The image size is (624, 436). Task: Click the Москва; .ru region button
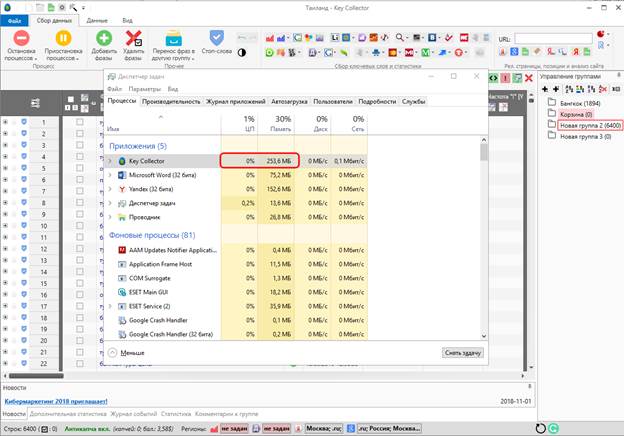click(x=324, y=428)
